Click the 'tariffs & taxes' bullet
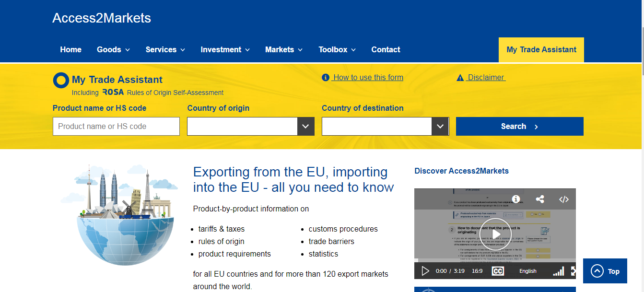Image resolution: width=644 pixels, height=292 pixels. 222,229
